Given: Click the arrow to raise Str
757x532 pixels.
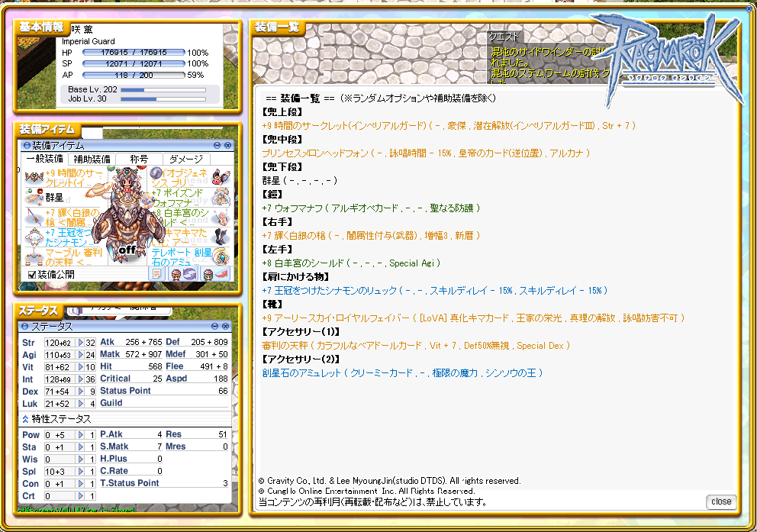Looking at the screenshot, I should pos(80,343).
